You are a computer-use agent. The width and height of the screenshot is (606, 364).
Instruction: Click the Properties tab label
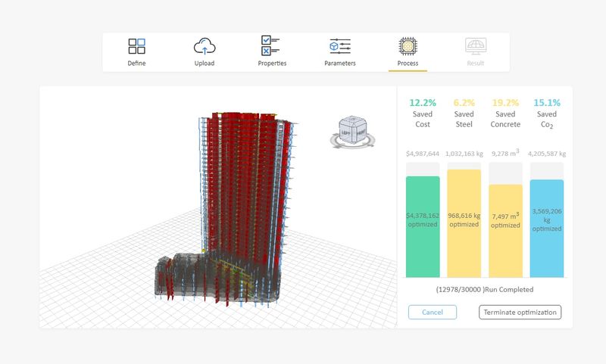272,64
